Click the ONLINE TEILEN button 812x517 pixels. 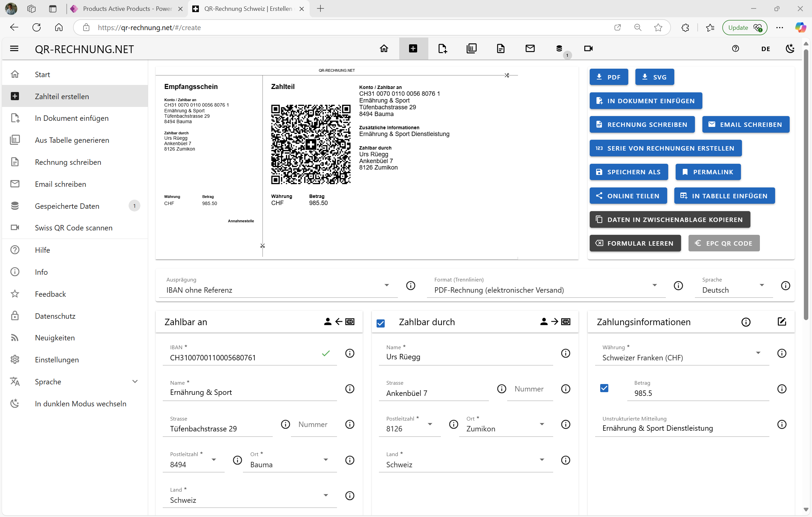pyautogui.click(x=628, y=196)
